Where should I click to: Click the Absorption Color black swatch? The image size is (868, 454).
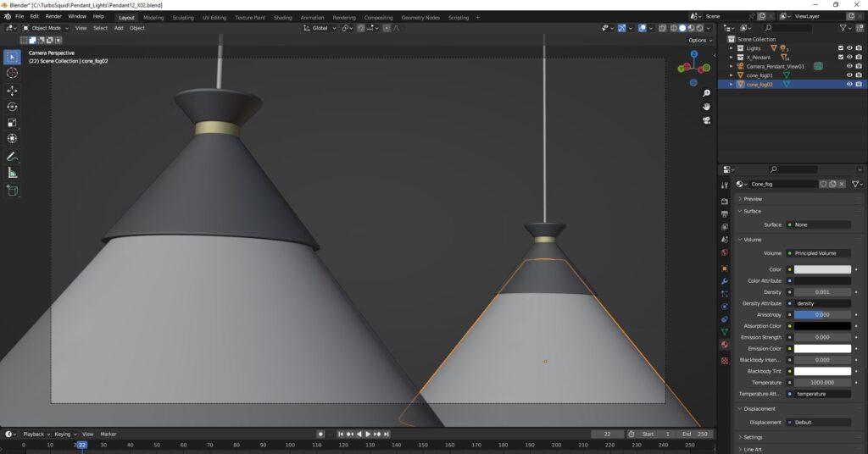click(x=821, y=326)
